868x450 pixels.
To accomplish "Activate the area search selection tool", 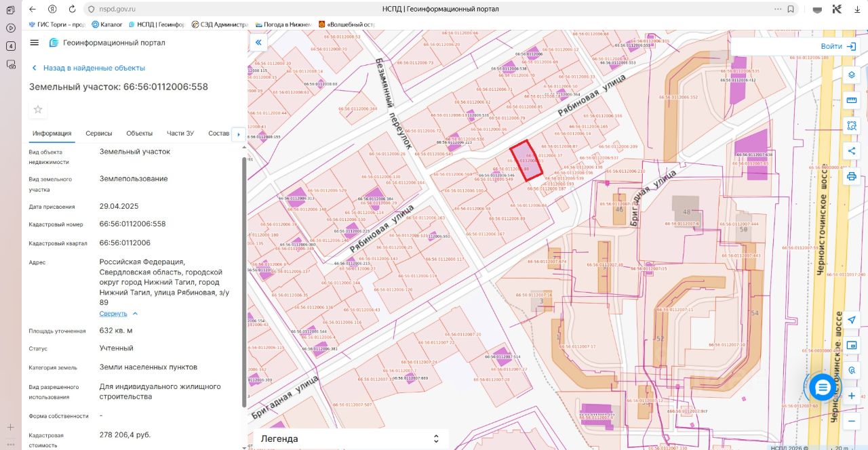I will click(852, 125).
